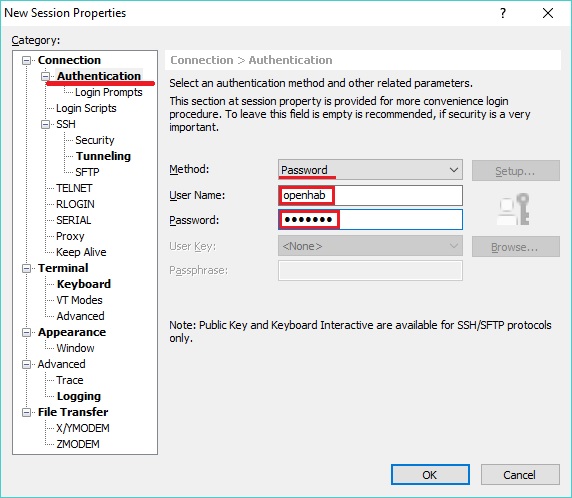The width and height of the screenshot is (572, 498).
Task: Select the Terminal category
Action: pyautogui.click(x=63, y=268)
